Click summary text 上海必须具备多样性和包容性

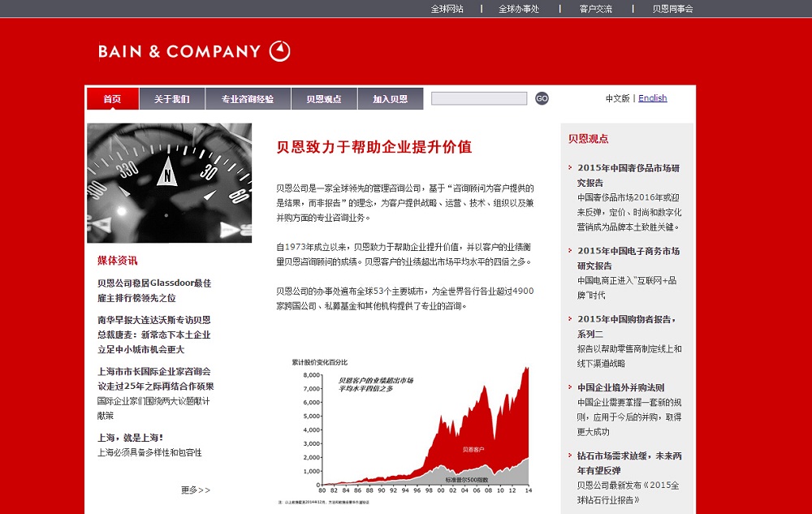tap(149, 452)
